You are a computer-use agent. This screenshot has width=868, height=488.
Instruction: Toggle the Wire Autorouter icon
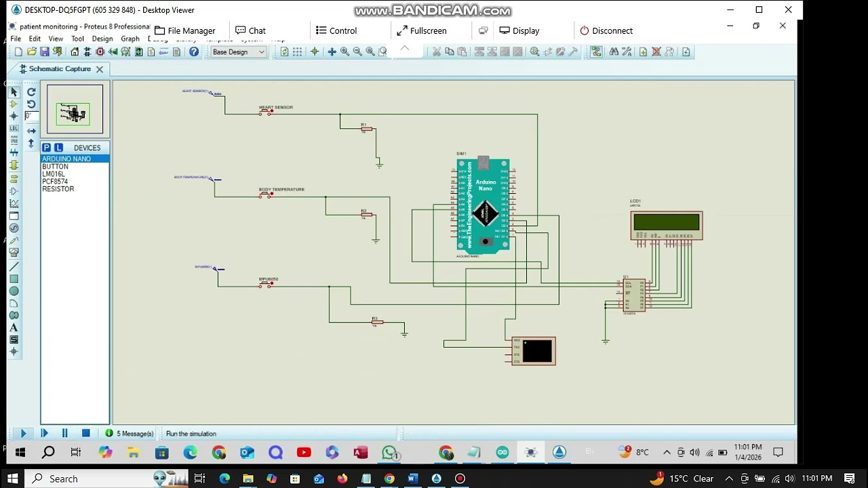596,52
